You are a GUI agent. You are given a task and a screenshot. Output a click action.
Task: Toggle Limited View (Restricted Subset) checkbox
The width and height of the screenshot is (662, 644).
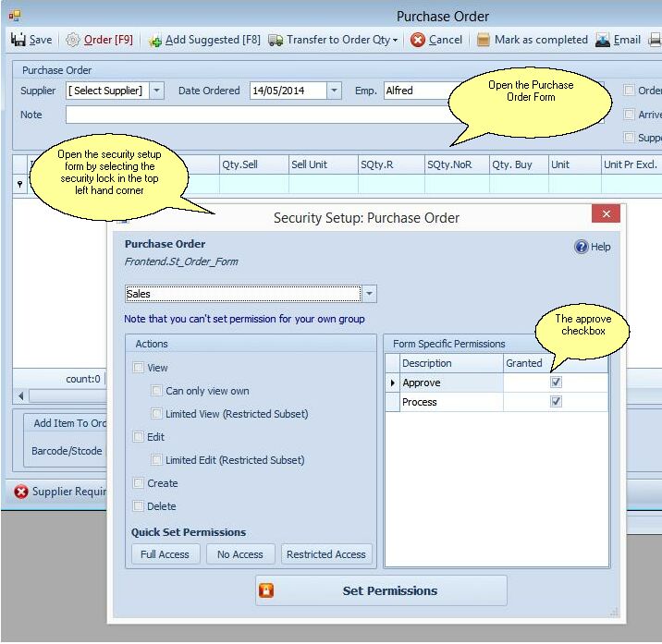pyautogui.click(x=156, y=414)
